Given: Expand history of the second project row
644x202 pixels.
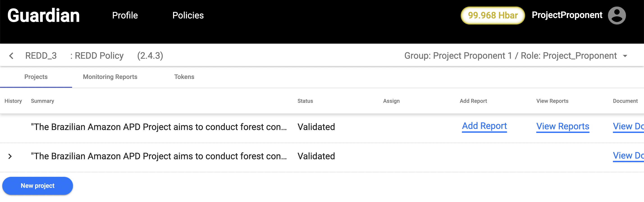Looking at the screenshot, I should [x=10, y=156].
